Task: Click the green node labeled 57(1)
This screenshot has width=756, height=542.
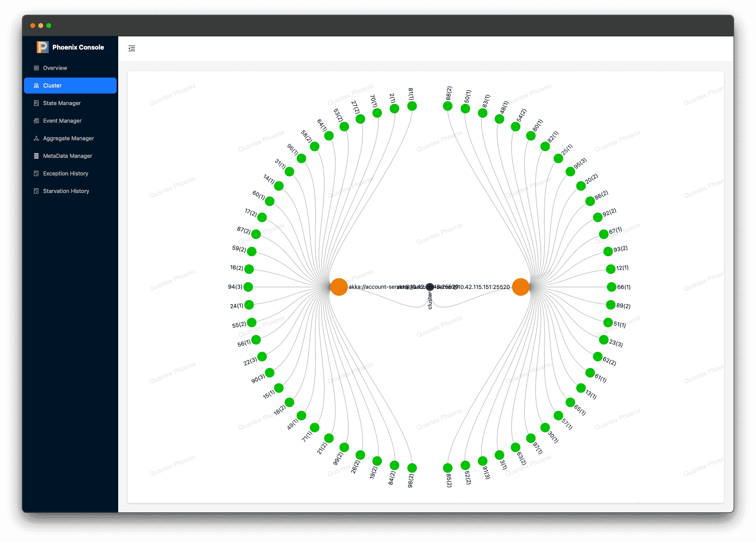Action: click(x=558, y=416)
